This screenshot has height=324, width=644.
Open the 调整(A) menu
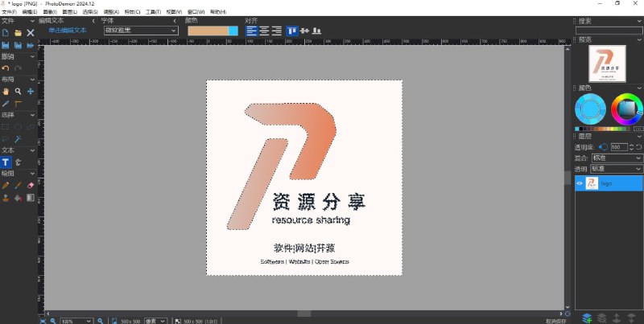click(x=111, y=12)
